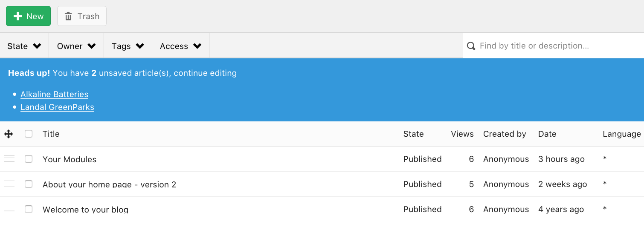Screen dimensions: 644x230
Task: Expand the Tags filter dropdown
Action: click(x=128, y=46)
